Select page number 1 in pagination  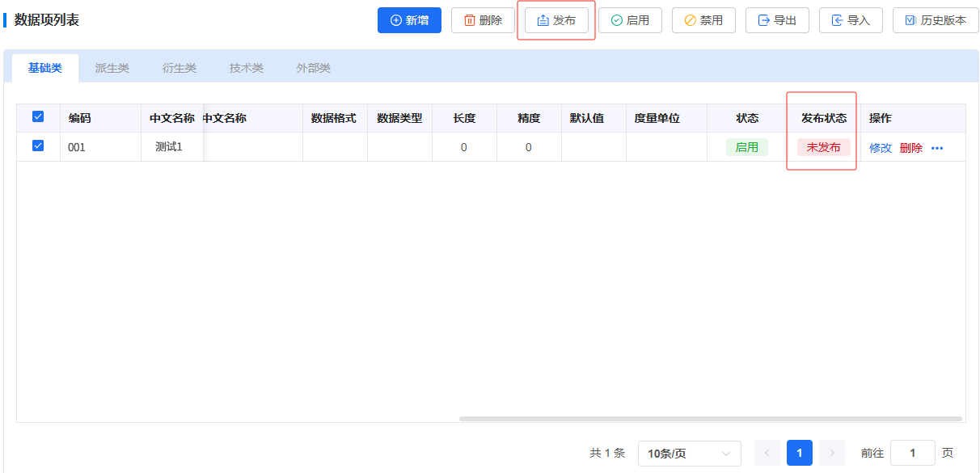800,453
